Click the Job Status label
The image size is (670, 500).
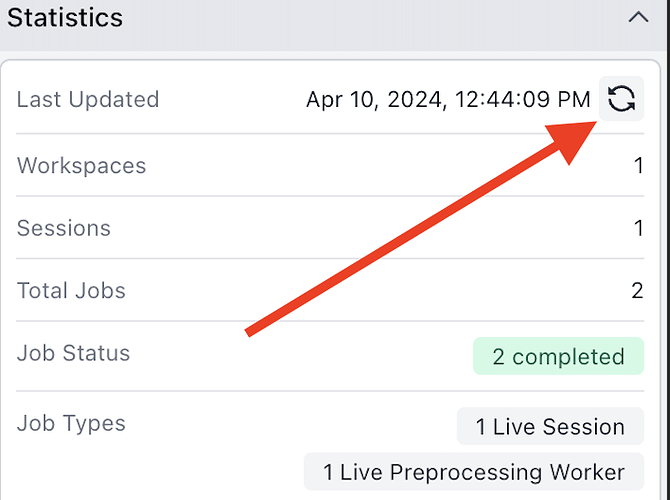73,353
